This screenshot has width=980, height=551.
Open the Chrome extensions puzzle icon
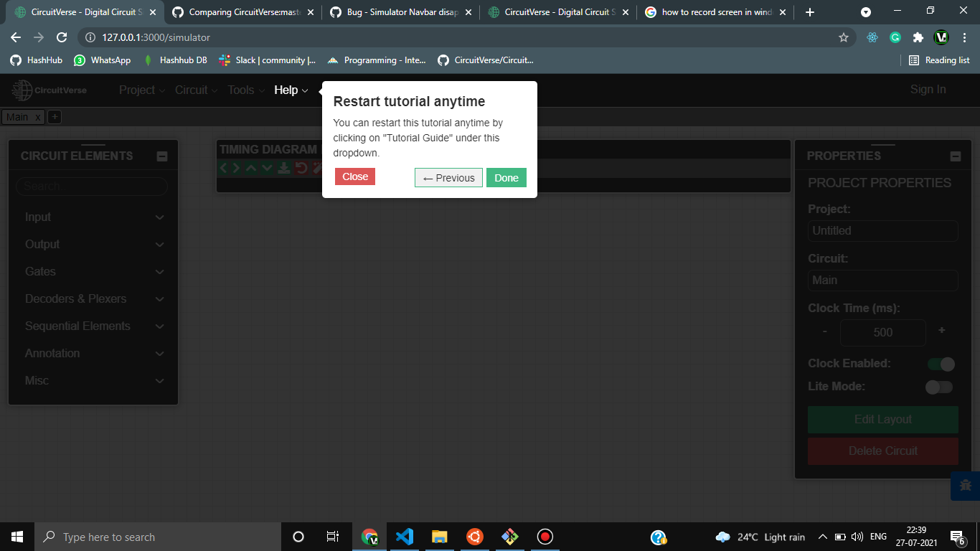click(x=918, y=37)
